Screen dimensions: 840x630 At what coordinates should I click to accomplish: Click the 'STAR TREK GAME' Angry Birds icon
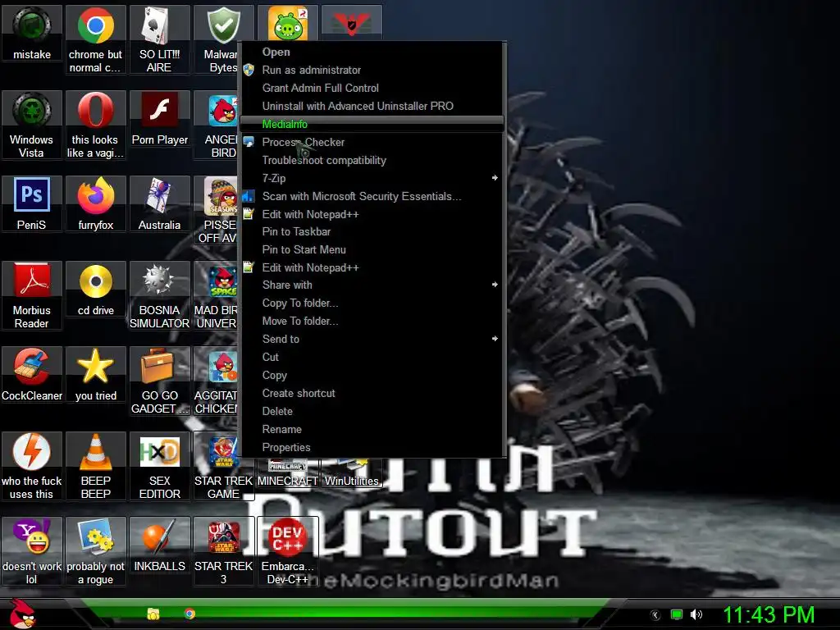[223, 466]
